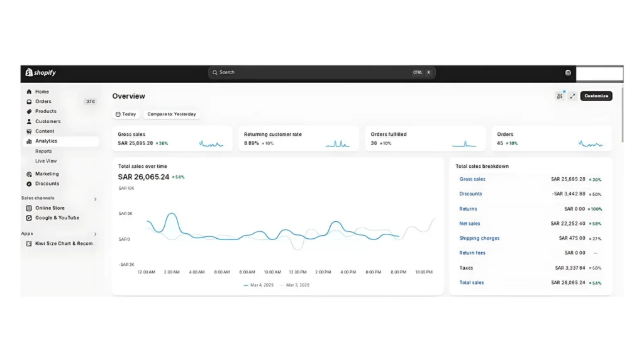Click the Shopify logo in top bar
Screen dimensions: 644x362
41,73
